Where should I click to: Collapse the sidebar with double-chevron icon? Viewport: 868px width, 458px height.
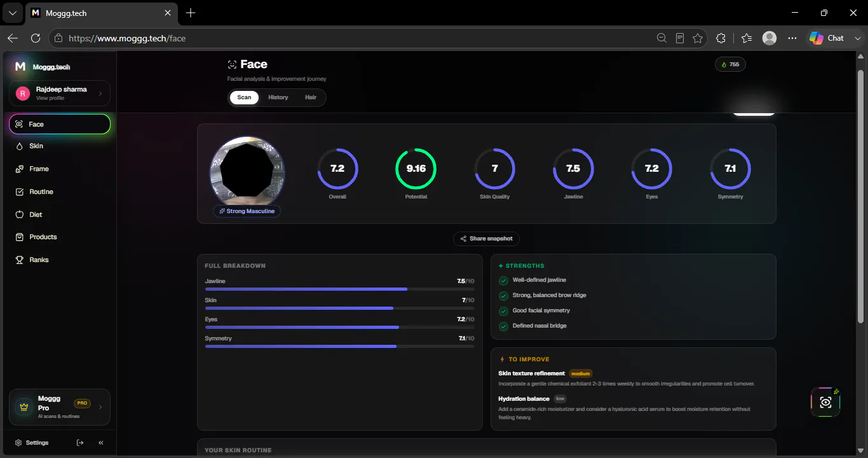101,443
